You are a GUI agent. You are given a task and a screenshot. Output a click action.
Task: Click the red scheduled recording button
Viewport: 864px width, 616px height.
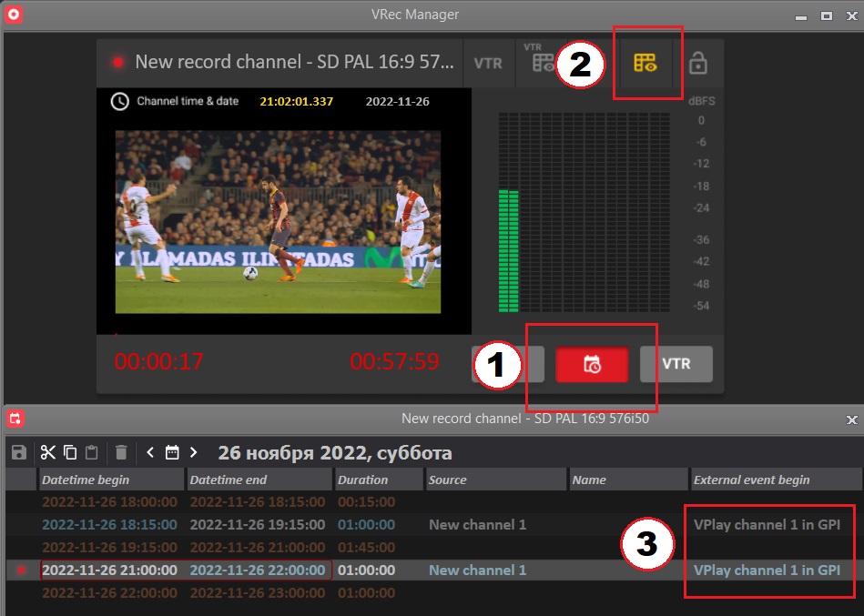pos(592,364)
